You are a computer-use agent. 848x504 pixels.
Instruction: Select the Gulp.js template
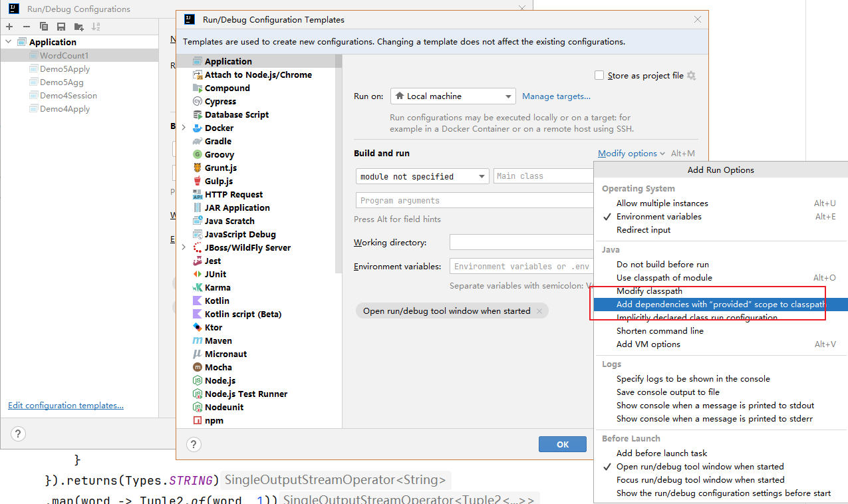tap(219, 181)
